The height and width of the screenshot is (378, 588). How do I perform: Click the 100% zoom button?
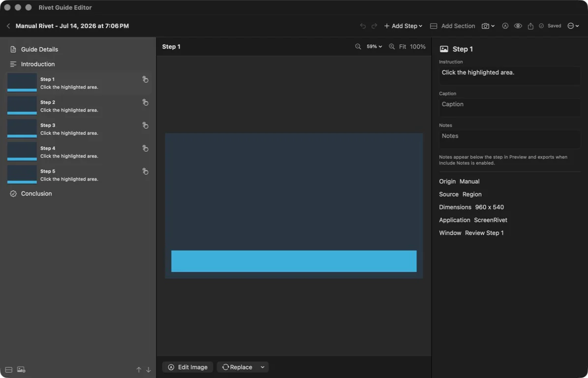(418, 47)
